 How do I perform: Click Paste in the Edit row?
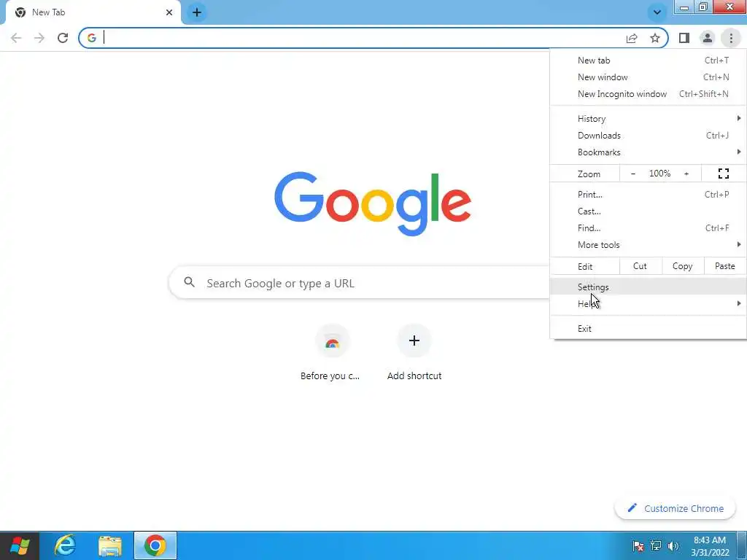coord(724,266)
